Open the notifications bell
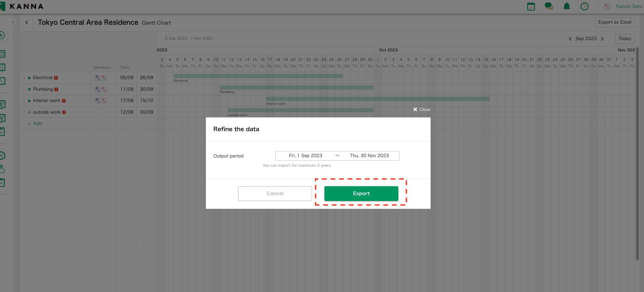 tap(567, 7)
